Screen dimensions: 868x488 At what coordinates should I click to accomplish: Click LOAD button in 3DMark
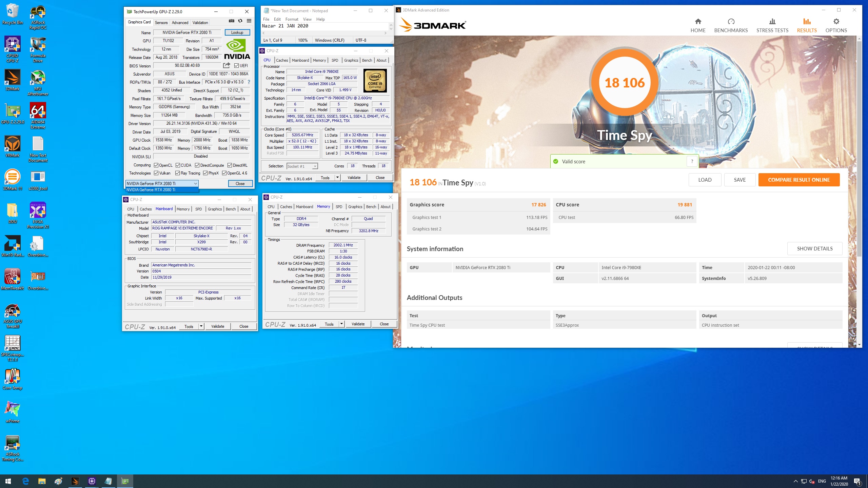[x=705, y=180]
